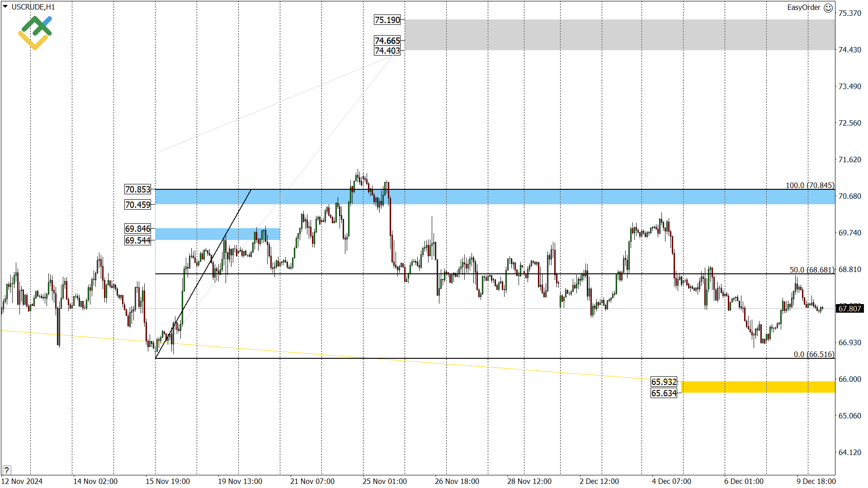Click the 70.853 price label
Screen dimensions: 868x488
(138, 189)
